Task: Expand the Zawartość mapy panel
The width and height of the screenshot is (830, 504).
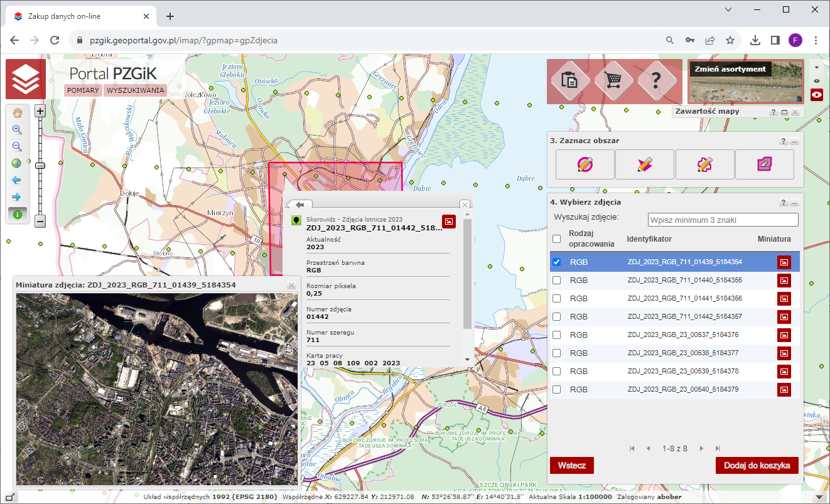Action: pyautogui.click(x=784, y=112)
